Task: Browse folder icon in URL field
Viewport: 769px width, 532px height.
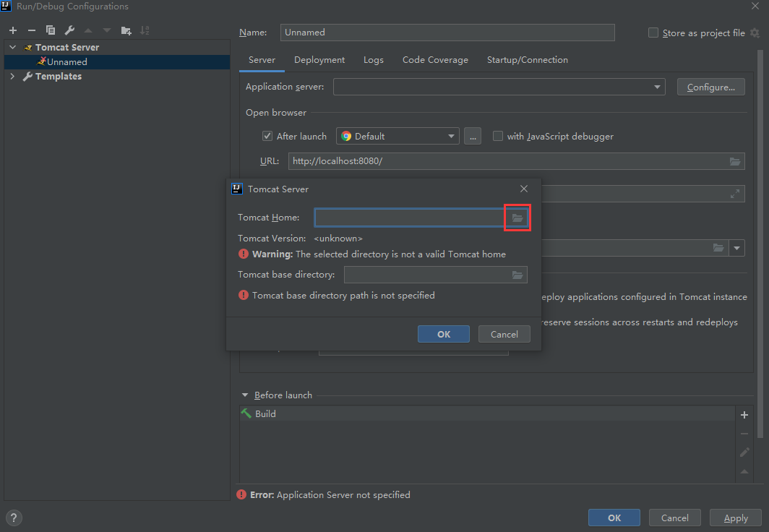Action: coord(734,161)
